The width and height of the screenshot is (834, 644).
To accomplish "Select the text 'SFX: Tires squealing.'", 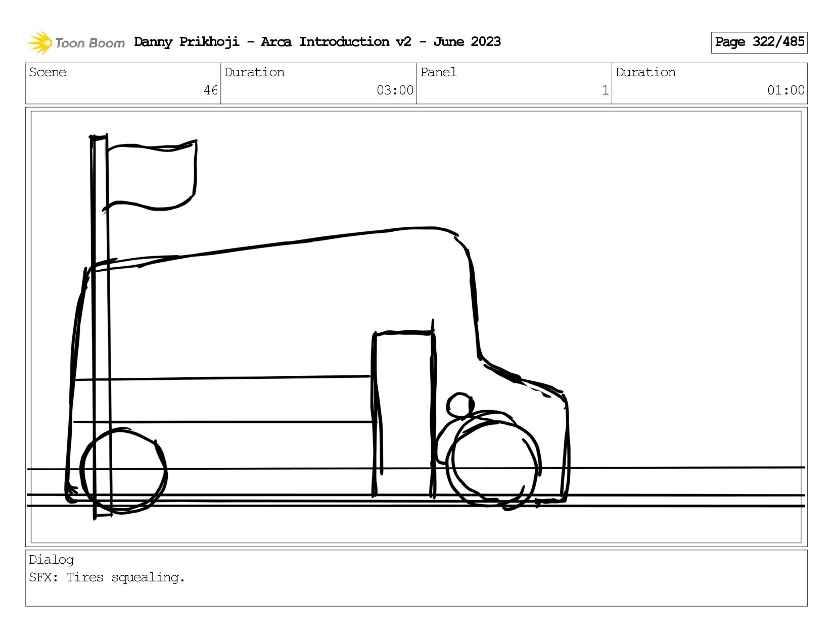I will click(107, 577).
